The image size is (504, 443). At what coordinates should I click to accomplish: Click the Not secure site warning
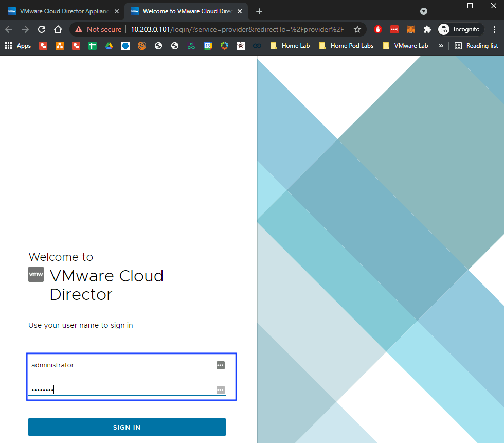[x=98, y=29]
